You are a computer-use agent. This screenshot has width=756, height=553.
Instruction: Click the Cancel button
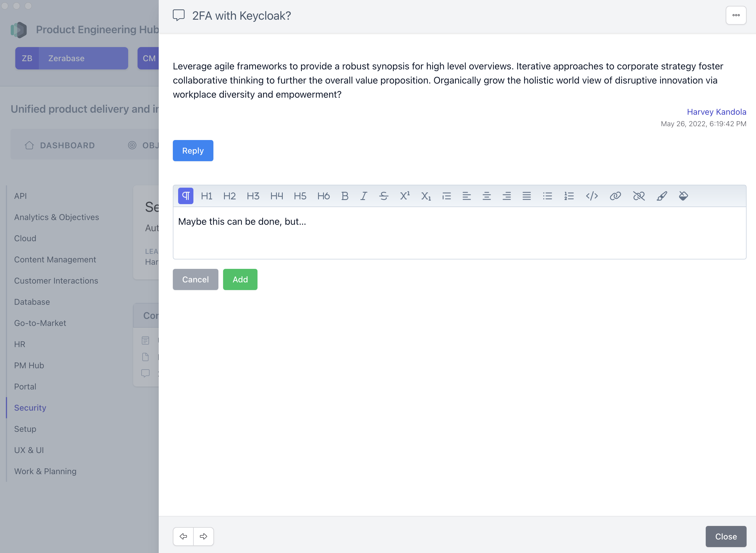click(x=195, y=279)
